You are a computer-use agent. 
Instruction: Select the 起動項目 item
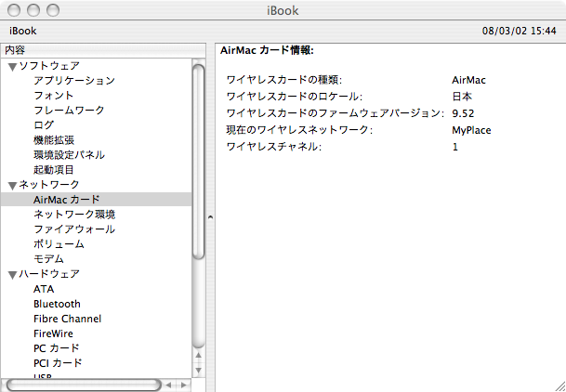click(54, 169)
